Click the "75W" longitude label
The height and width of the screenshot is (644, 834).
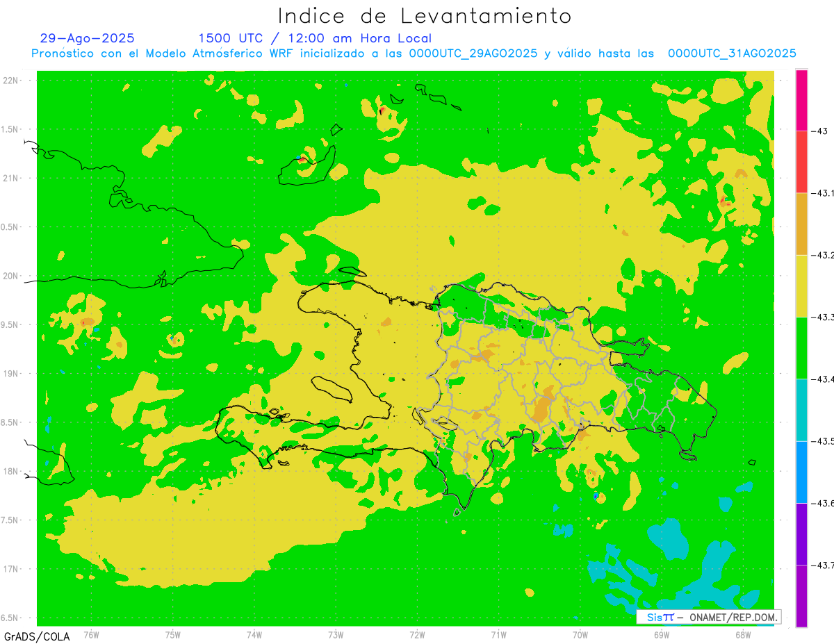tap(173, 634)
